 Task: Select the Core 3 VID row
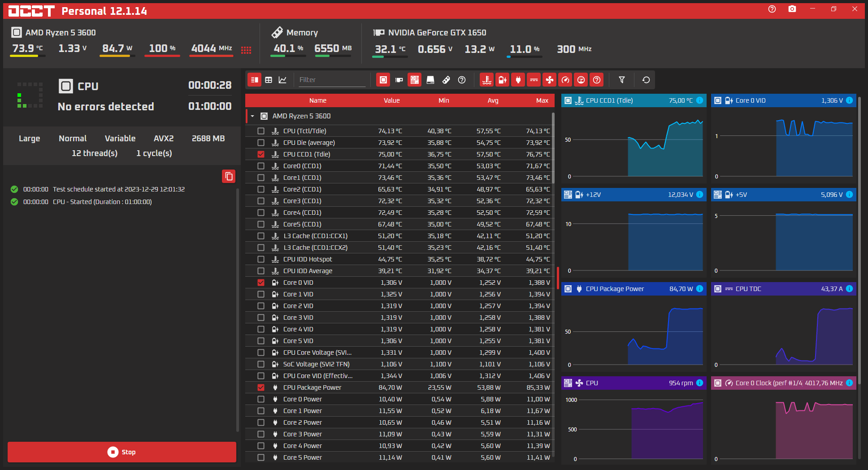coord(399,318)
